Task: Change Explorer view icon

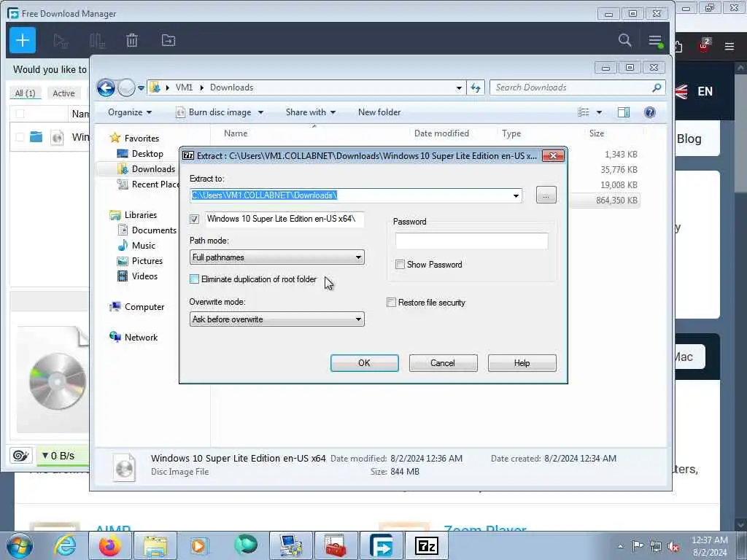Action: pyautogui.click(x=583, y=112)
